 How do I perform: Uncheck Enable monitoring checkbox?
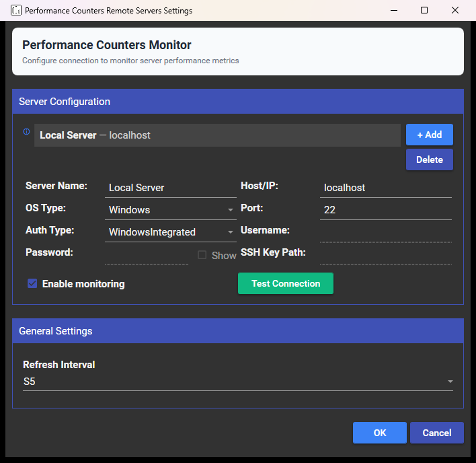[32, 283]
